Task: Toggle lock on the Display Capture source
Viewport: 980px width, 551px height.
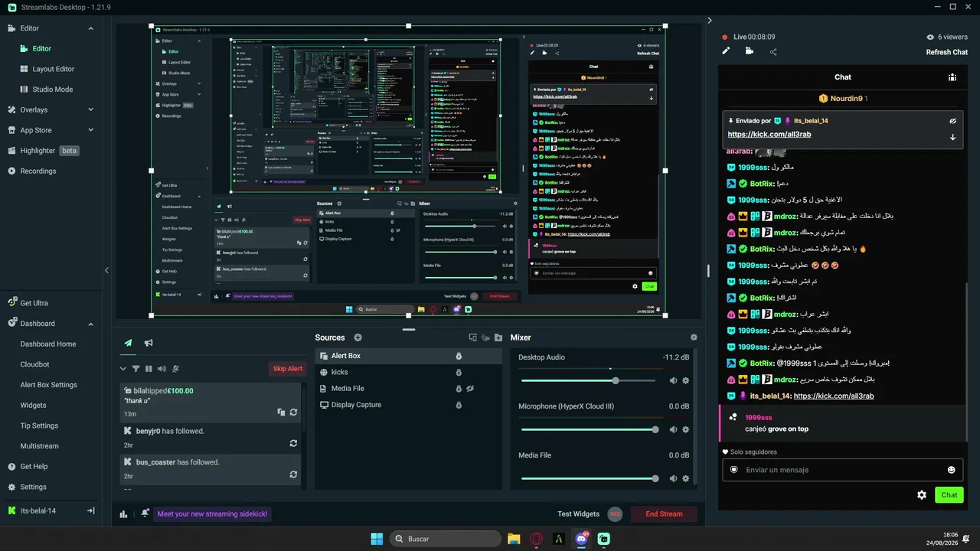Action: (459, 405)
